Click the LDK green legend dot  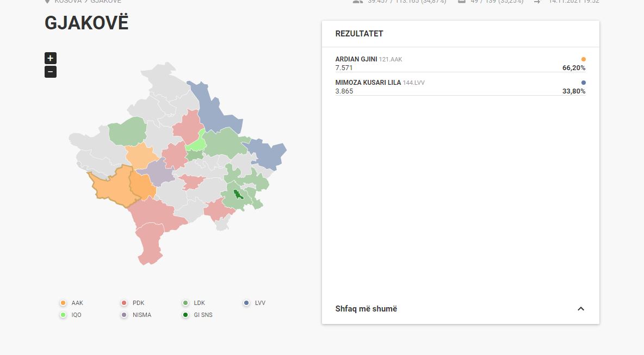[x=185, y=303]
